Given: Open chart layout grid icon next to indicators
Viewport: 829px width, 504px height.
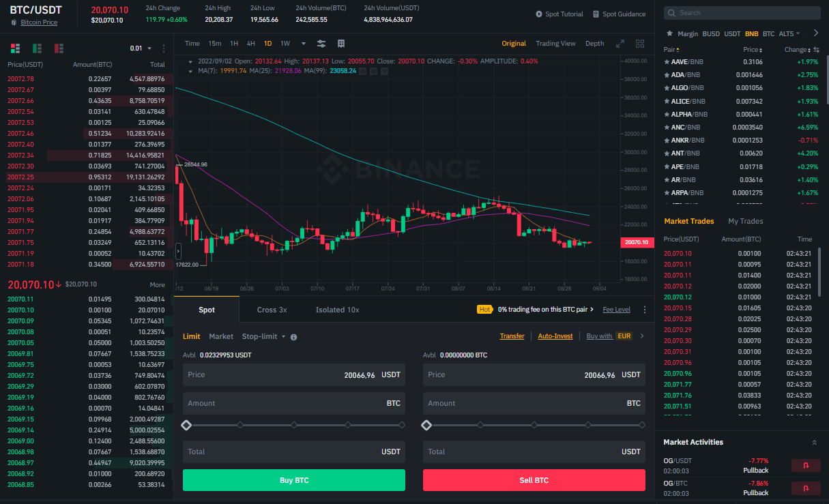Looking at the screenshot, I should coord(341,43).
